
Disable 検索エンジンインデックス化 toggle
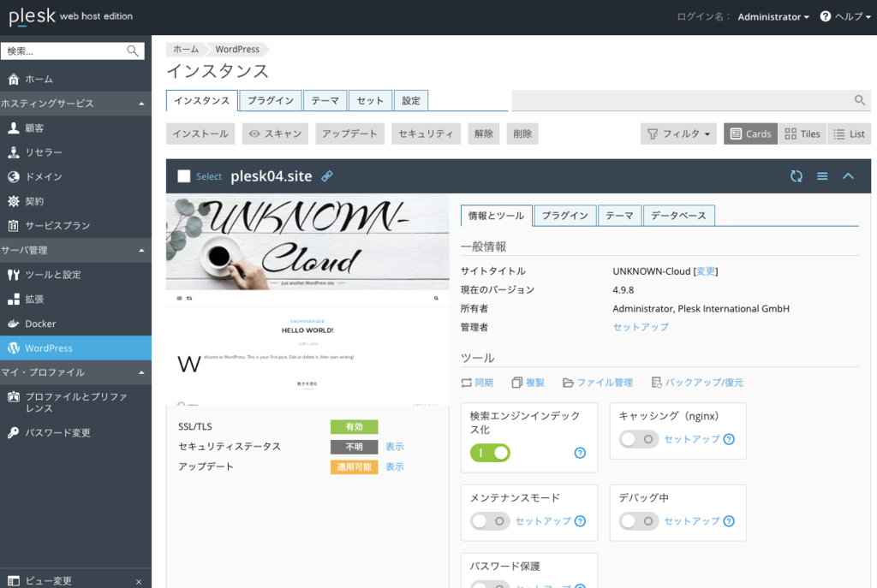pos(489,452)
